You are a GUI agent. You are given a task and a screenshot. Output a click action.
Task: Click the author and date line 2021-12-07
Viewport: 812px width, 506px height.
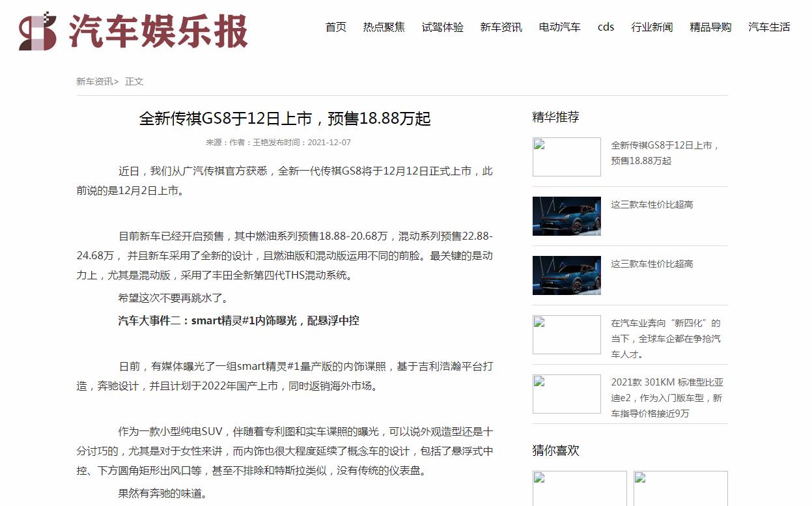point(279,142)
